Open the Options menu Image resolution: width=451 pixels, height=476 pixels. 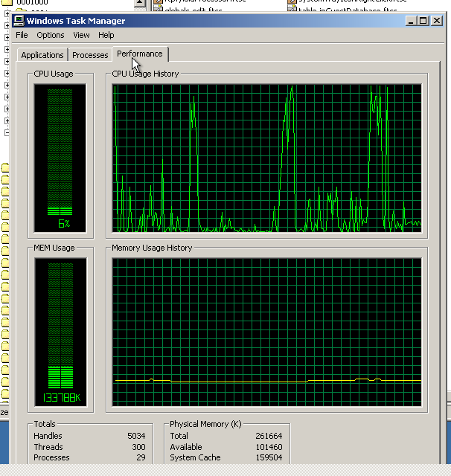[x=51, y=35]
